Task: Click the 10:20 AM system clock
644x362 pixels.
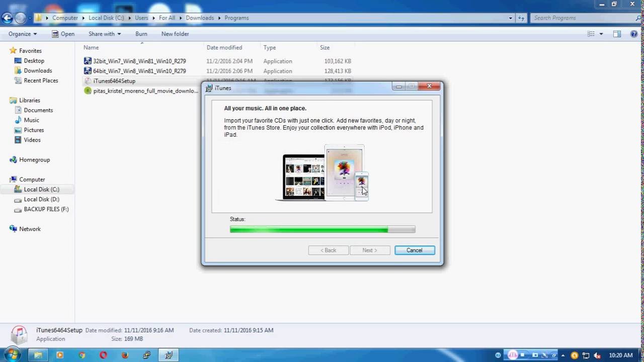Action: pyautogui.click(x=621, y=355)
